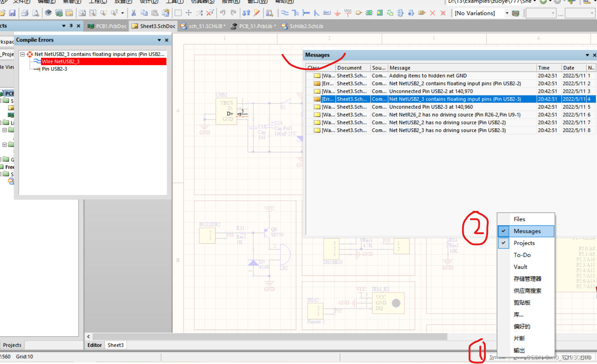Open the first empty combo box in toolbar
Viewport: 597px width, 364px height.
541,13
